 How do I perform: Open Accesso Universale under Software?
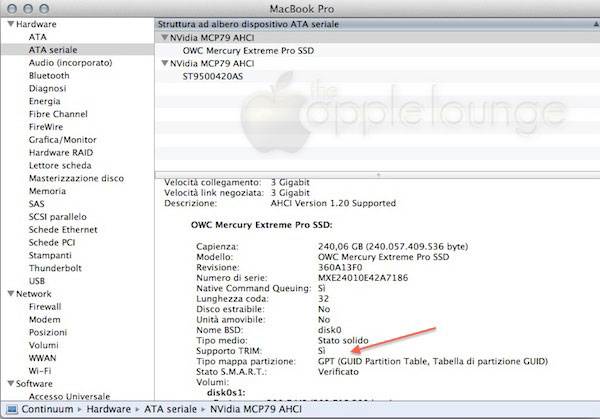click(x=69, y=396)
